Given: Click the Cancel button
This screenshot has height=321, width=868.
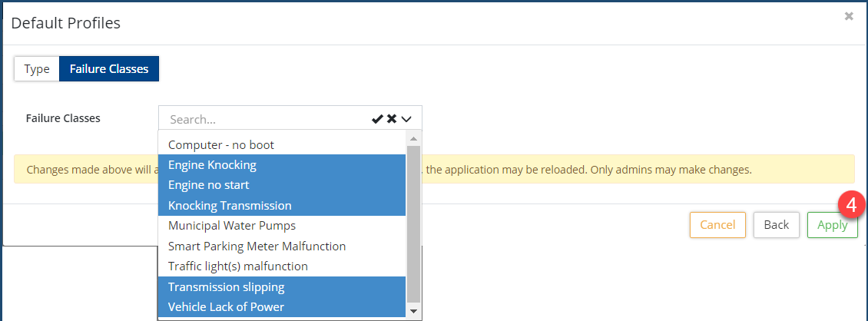Looking at the screenshot, I should (717, 225).
